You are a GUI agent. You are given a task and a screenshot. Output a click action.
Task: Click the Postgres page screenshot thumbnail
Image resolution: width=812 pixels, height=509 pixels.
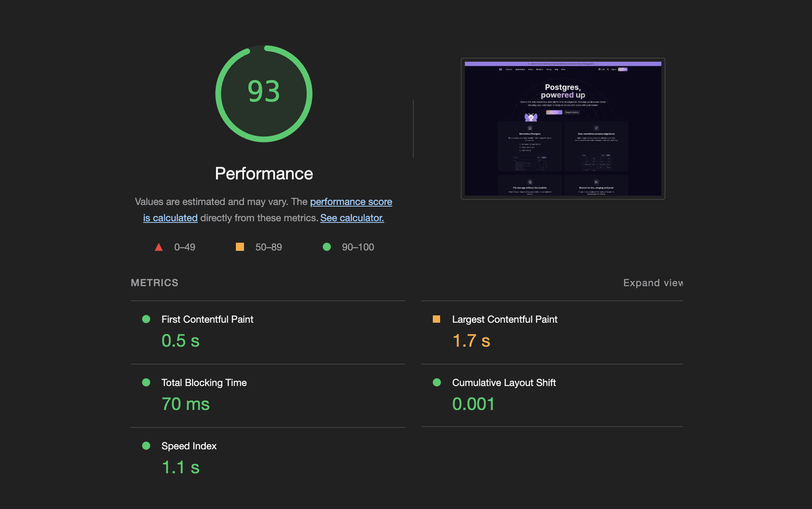pos(564,128)
